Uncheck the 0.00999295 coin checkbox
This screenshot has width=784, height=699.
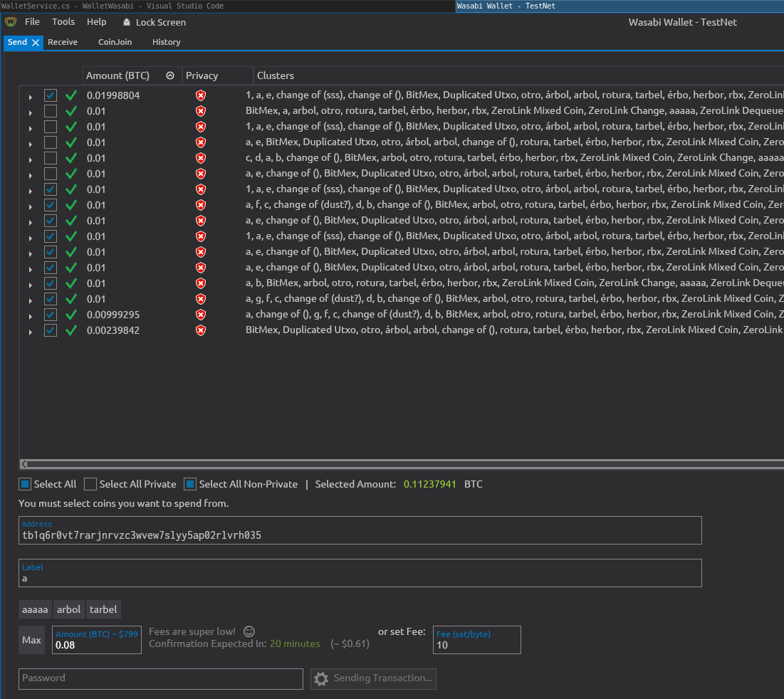click(51, 315)
